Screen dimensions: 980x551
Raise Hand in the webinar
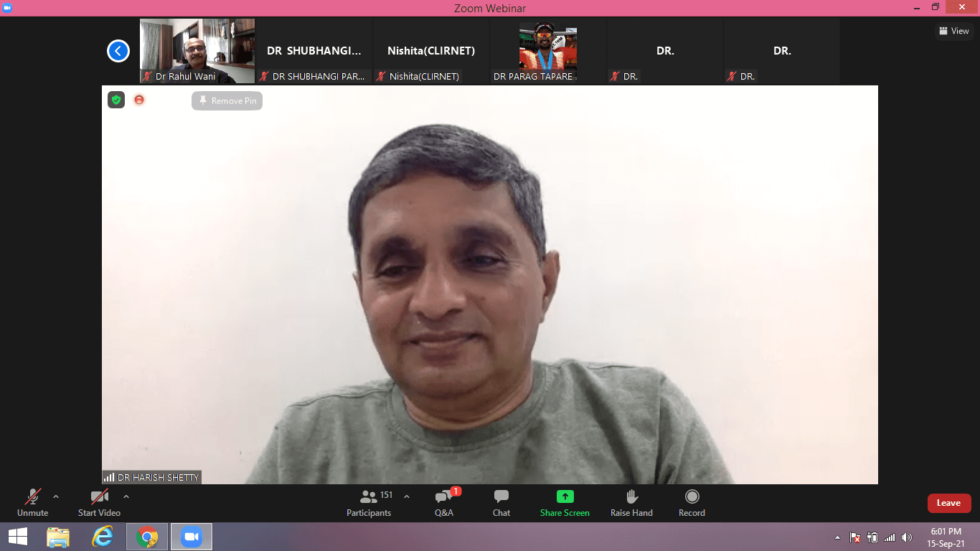pyautogui.click(x=631, y=502)
